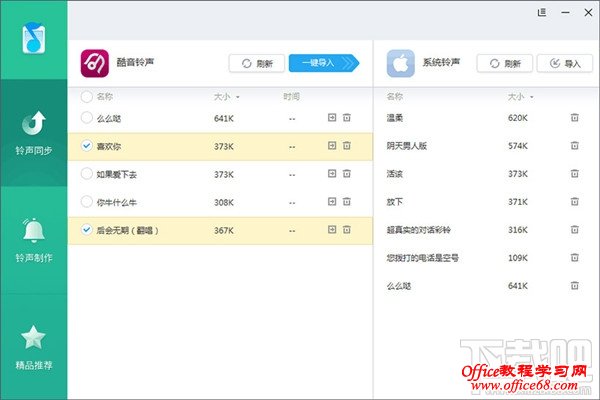Select the 超真实的对话彩铃 row

coord(486,230)
